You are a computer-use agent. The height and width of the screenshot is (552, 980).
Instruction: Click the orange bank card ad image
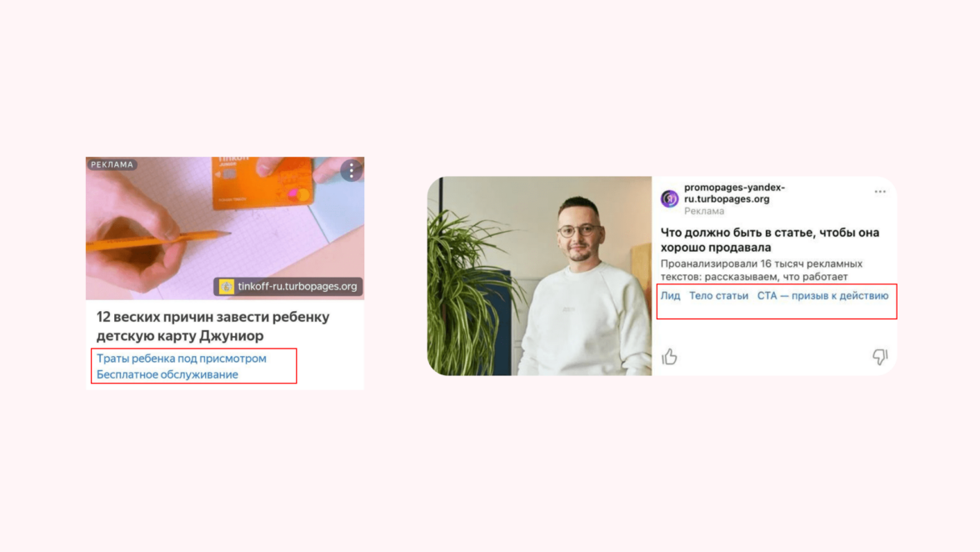(x=225, y=228)
